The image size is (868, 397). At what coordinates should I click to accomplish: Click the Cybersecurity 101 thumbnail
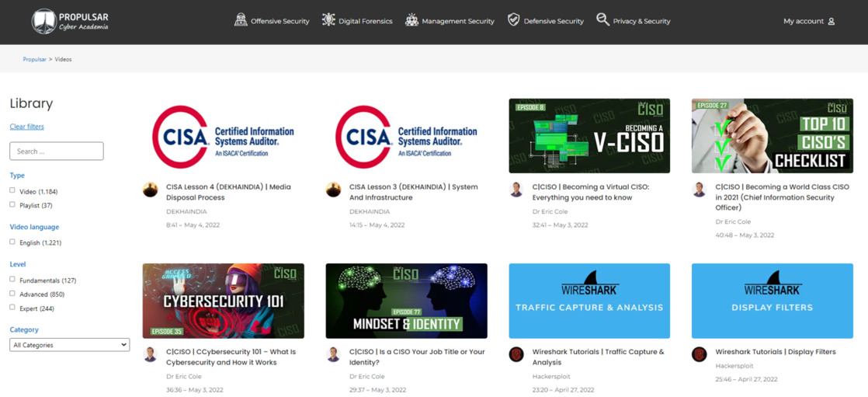(223, 301)
